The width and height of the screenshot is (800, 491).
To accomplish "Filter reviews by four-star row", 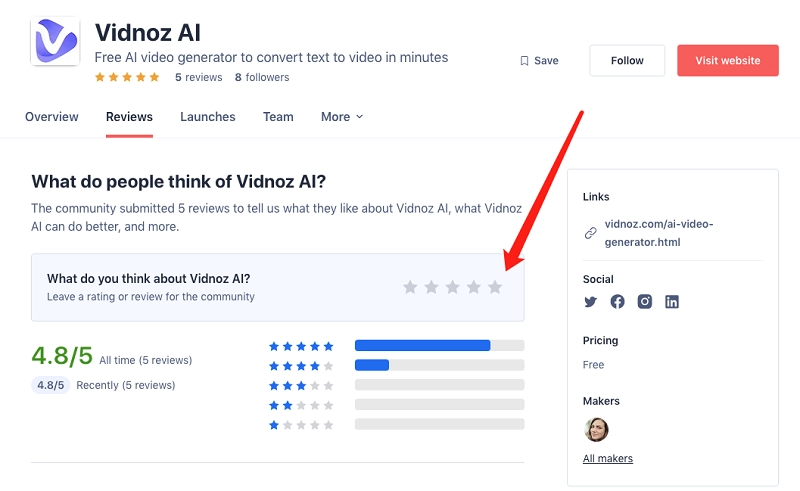I will [x=301, y=366].
